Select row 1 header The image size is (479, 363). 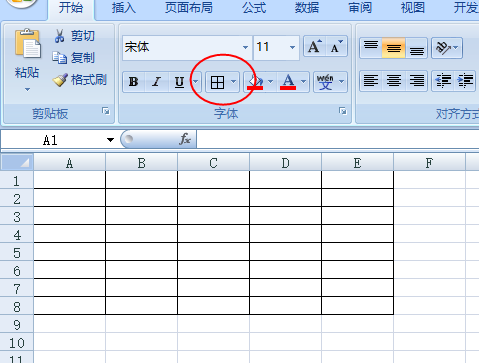pyautogui.click(x=17, y=181)
